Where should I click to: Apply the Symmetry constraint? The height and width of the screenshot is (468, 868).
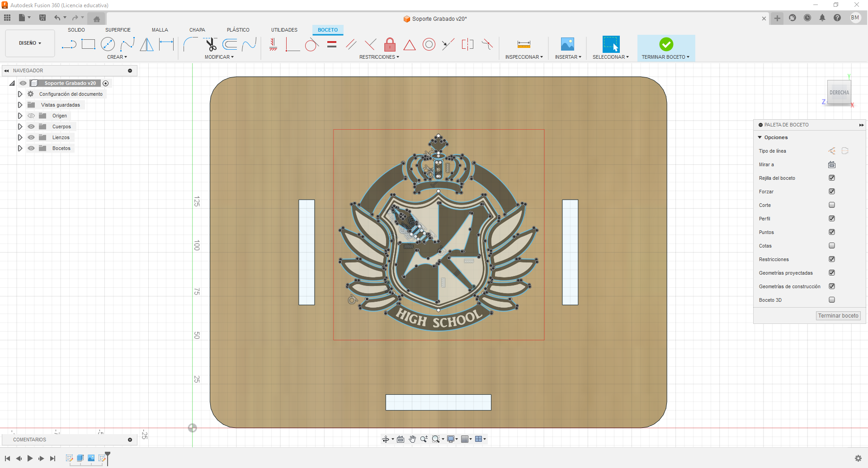468,44
